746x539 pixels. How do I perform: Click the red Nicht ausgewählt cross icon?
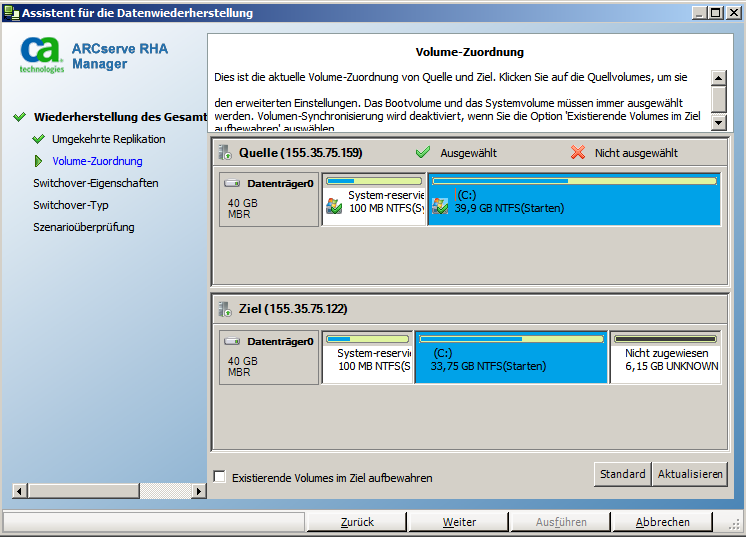(578, 152)
